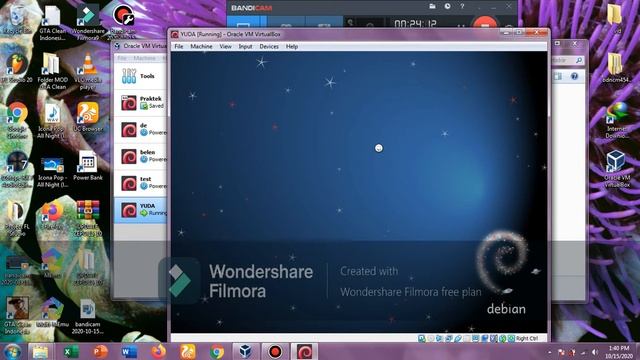Click the Right Ctrl host key indicator
This screenshot has height=360, width=640.
tap(527, 338)
